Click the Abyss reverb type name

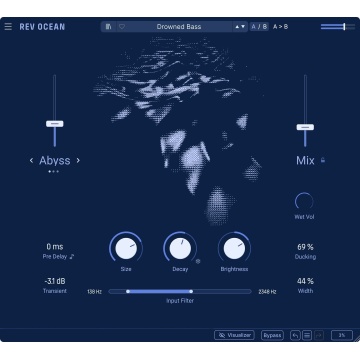point(55,161)
